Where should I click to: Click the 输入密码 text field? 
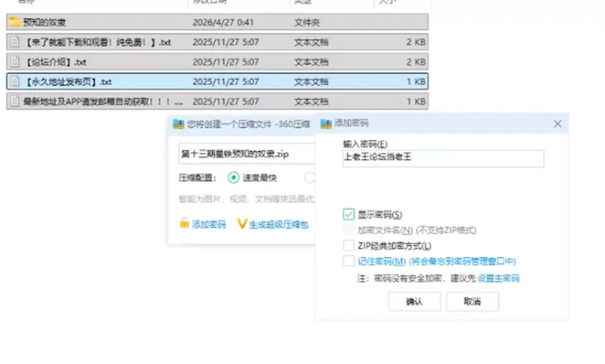point(443,158)
